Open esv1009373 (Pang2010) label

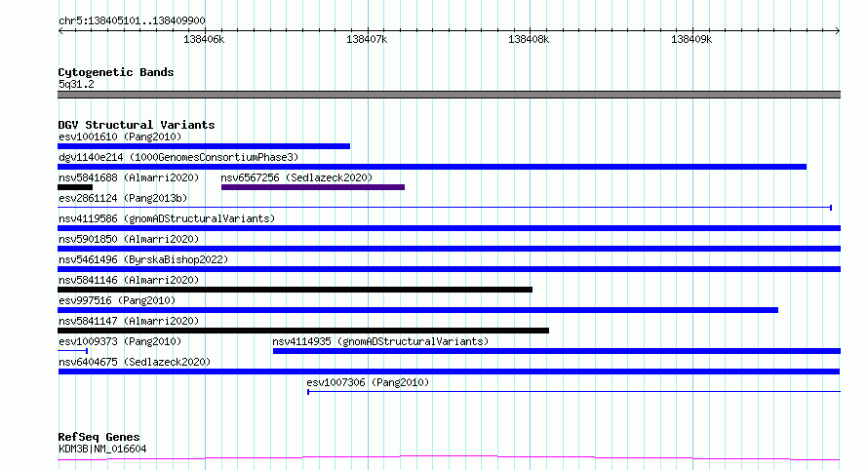pyautogui.click(x=120, y=341)
